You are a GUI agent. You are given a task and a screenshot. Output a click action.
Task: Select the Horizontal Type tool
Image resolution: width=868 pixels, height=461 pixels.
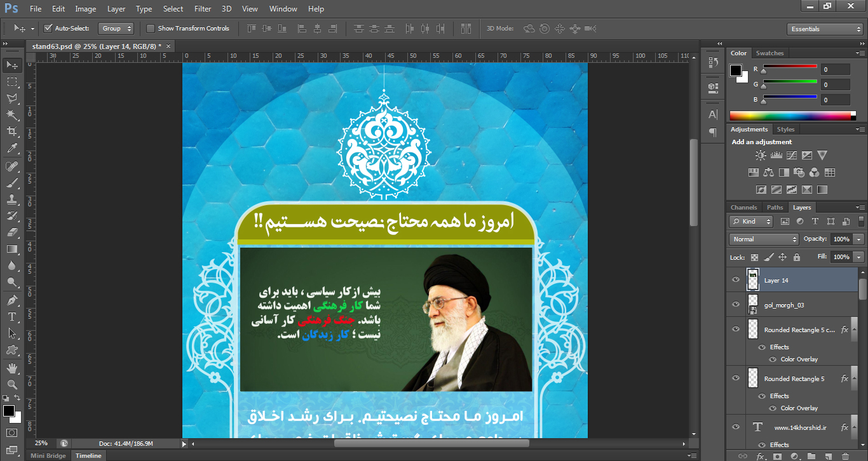[x=12, y=316]
